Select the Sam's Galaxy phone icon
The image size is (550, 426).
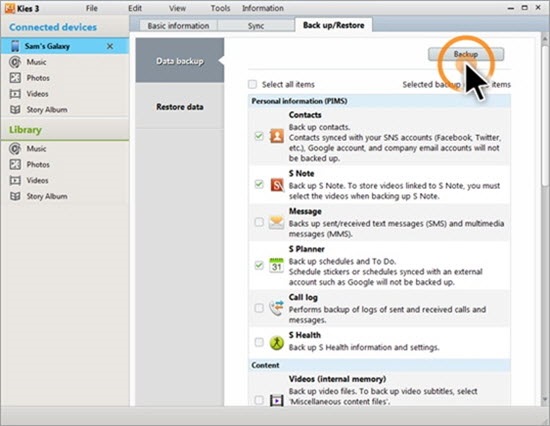click(x=15, y=46)
